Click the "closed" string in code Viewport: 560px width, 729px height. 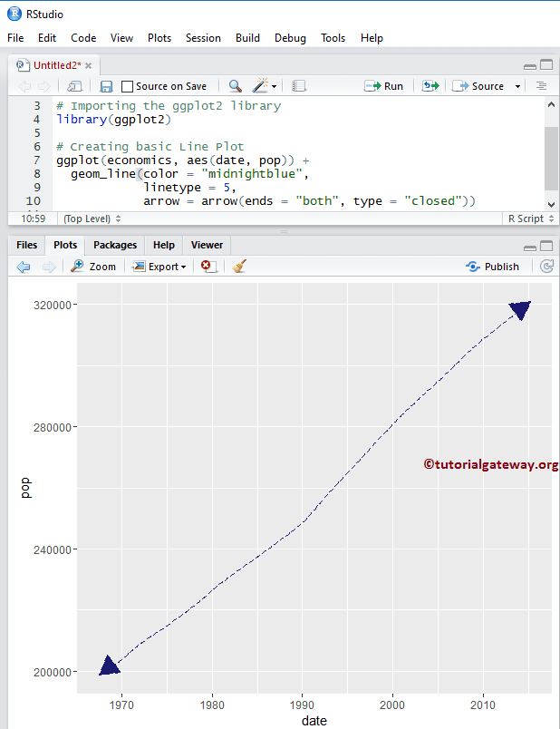click(432, 201)
